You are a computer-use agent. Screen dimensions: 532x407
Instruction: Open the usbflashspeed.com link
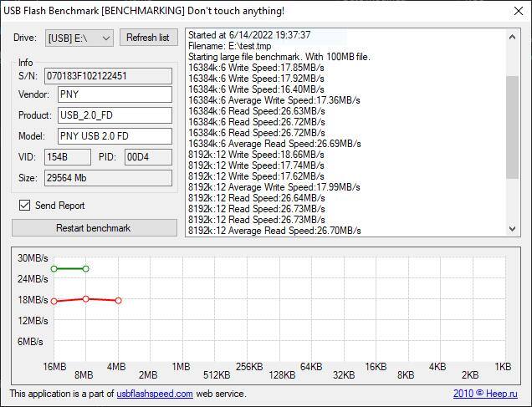tap(155, 394)
